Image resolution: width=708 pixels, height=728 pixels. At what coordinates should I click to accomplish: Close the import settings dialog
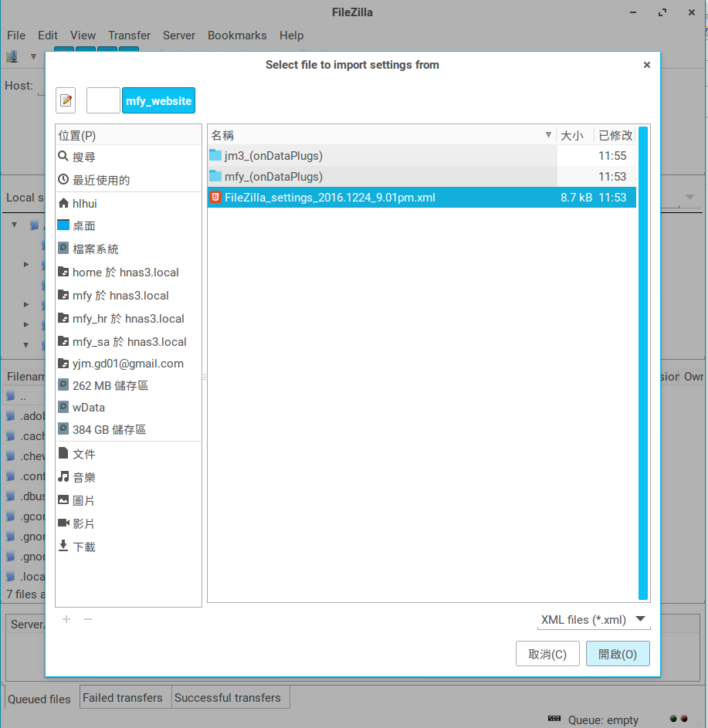coord(646,66)
